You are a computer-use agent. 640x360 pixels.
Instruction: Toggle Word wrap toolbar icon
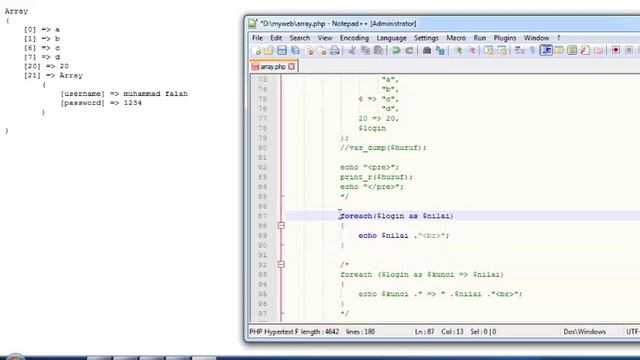pyautogui.click(x=519, y=51)
